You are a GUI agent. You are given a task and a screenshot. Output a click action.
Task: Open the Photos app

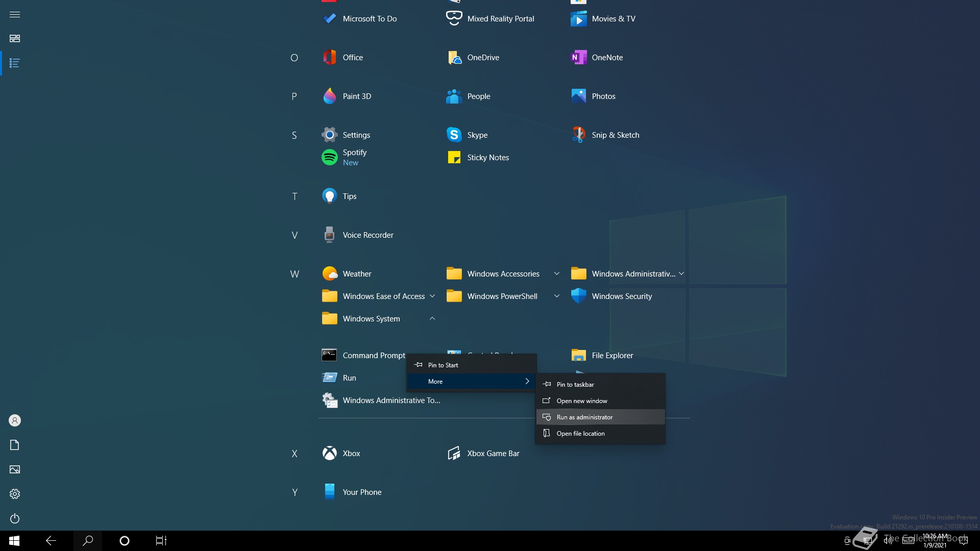[593, 96]
